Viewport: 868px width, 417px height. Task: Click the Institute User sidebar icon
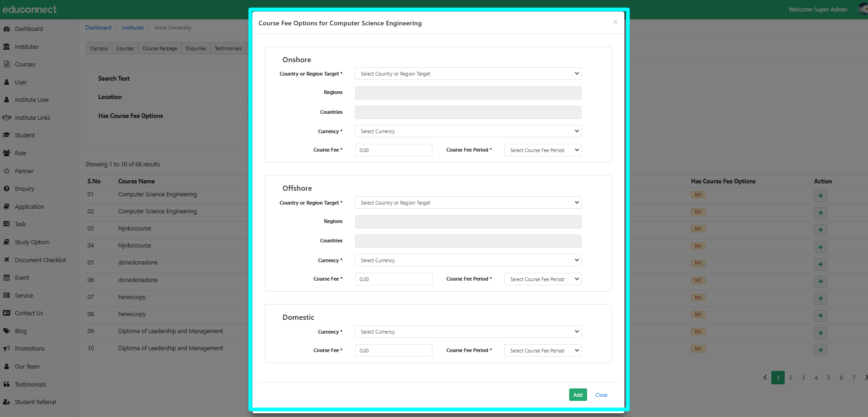[6, 100]
